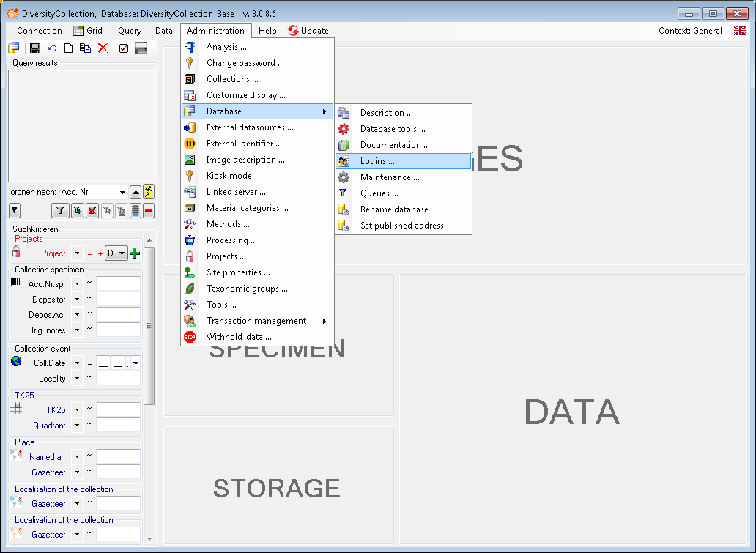Image resolution: width=756 pixels, height=553 pixels.
Task: Choose Customize display... from Administration menu
Action: pos(245,95)
